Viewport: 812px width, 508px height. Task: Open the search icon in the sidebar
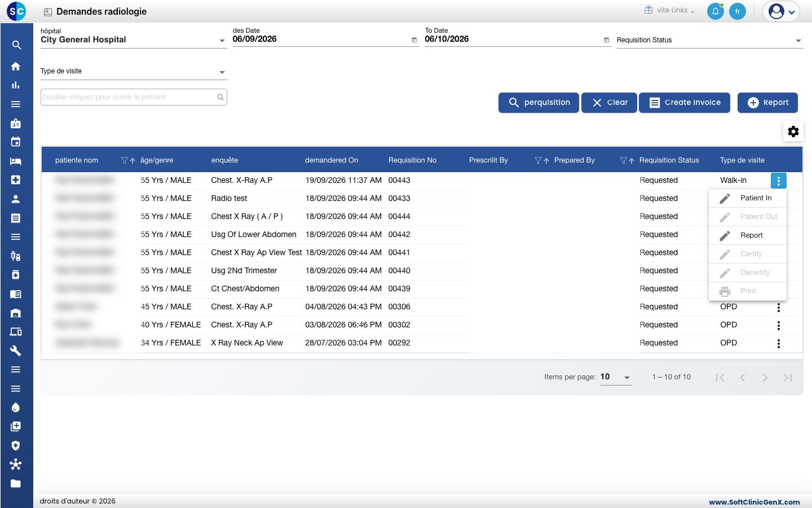(x=16, y=45)
